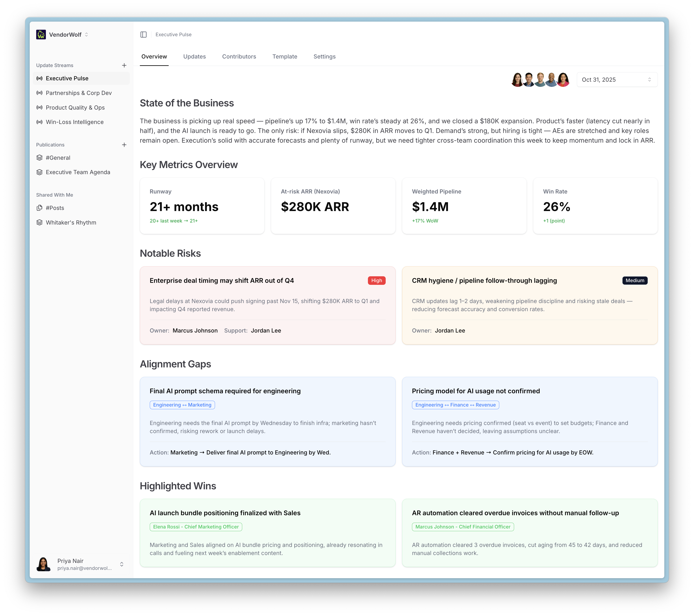Screen dimensions: 694x616
Task: Switch to the Updates tab
Action: tap(194, 56)
